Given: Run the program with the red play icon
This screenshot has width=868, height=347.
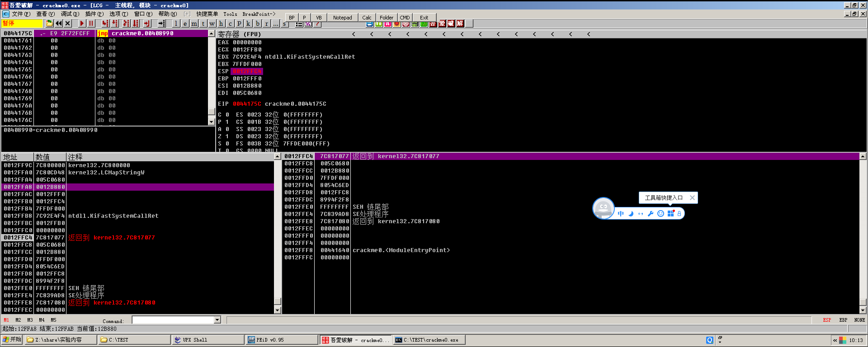Looking at the screenshot, I should click(82, 23).
